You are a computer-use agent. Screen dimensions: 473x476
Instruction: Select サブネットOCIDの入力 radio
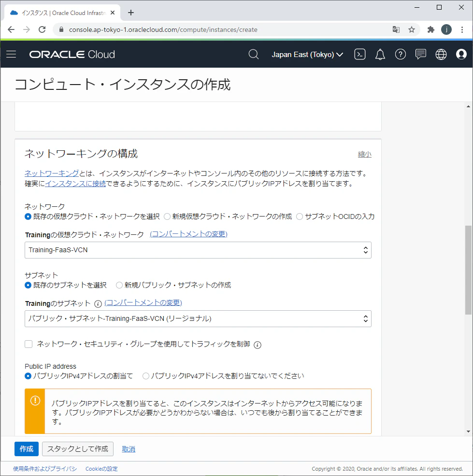coord(300,216)
